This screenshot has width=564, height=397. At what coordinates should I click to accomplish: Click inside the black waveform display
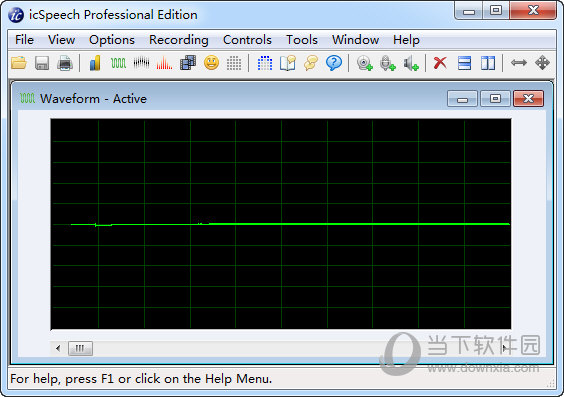pyautogui.click(x=281, y=224)
